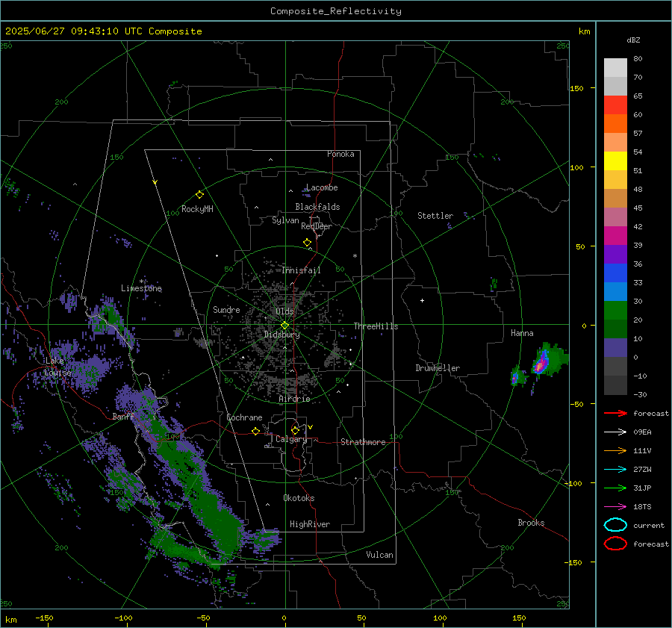Image resolution: width=672 pixels, height=628 pixels.
Task: Click the yellow radar-site diamond at Didsbury
Action: point(284,326)
